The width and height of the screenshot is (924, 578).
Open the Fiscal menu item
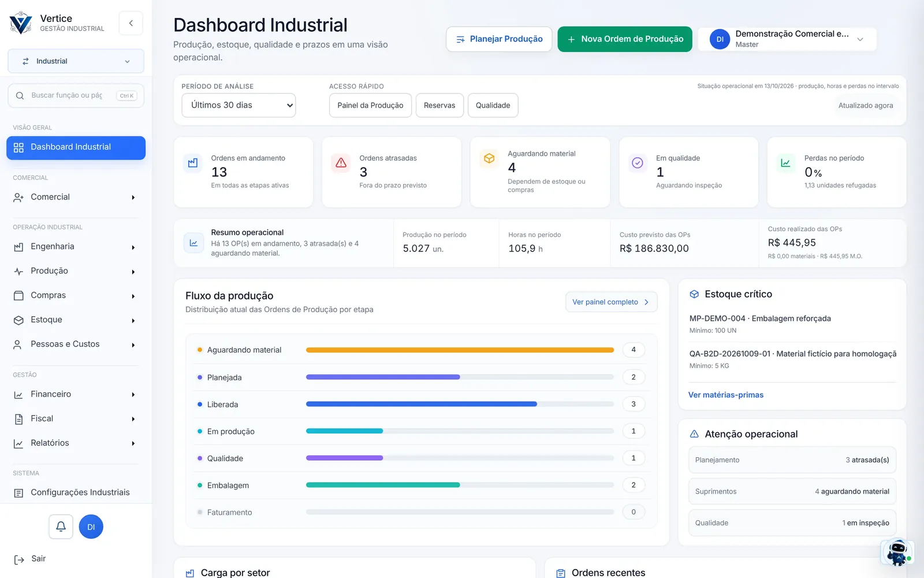click(76, 418)
